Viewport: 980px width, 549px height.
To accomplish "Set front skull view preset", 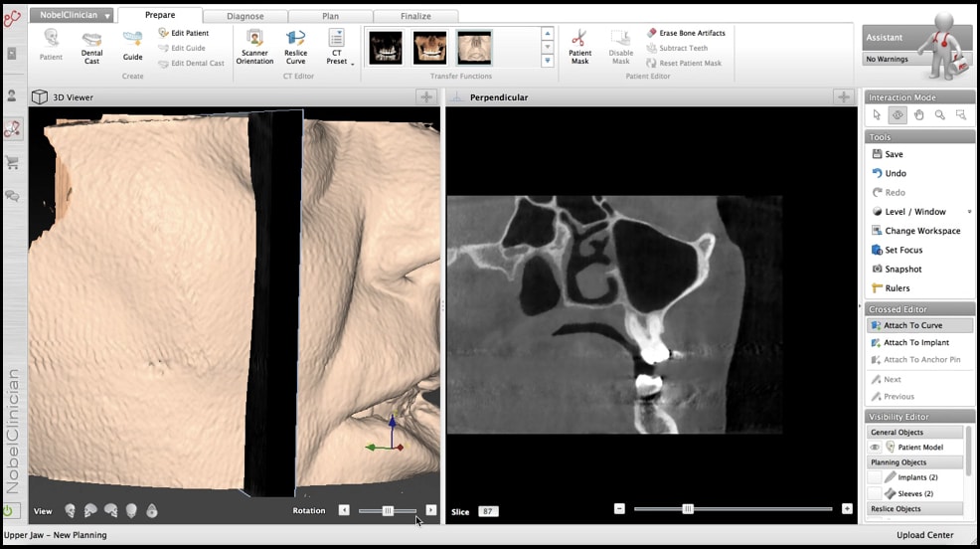I will [x=70, y=511].
